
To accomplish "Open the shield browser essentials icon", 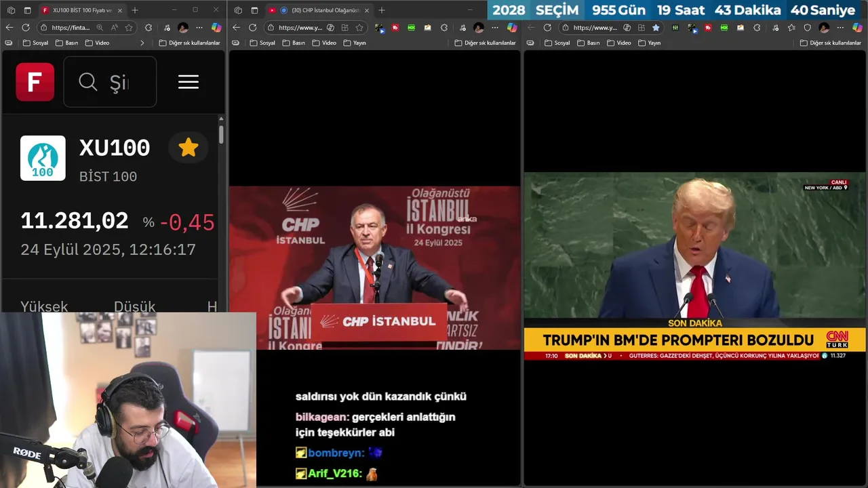I will [807, 28].
